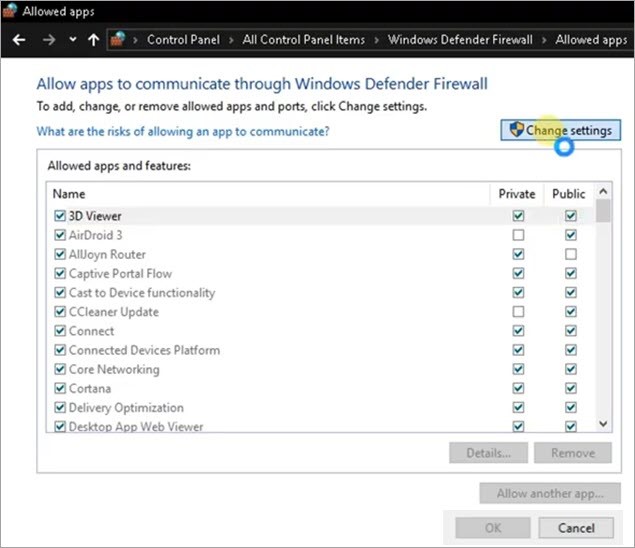Select the Allowed apps breadcrumb
The image size is (635, 548).
click(x=591, y=40)
